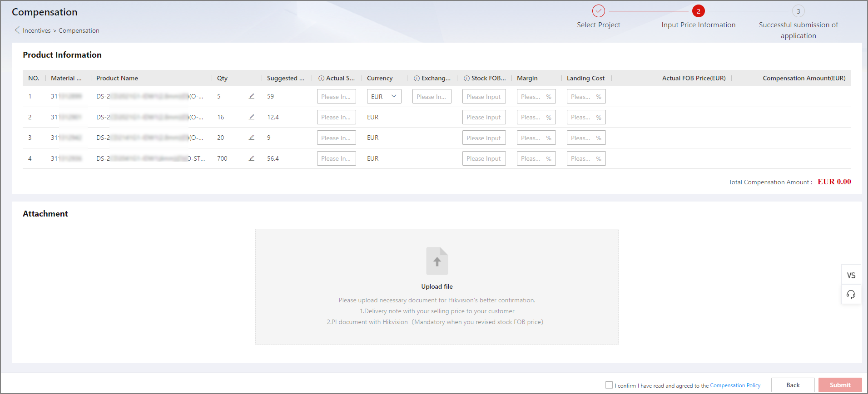This screenshot has width=868, height=394.
Task: Open the EUR currency dropdown in row 1
Action: point(384,96)
